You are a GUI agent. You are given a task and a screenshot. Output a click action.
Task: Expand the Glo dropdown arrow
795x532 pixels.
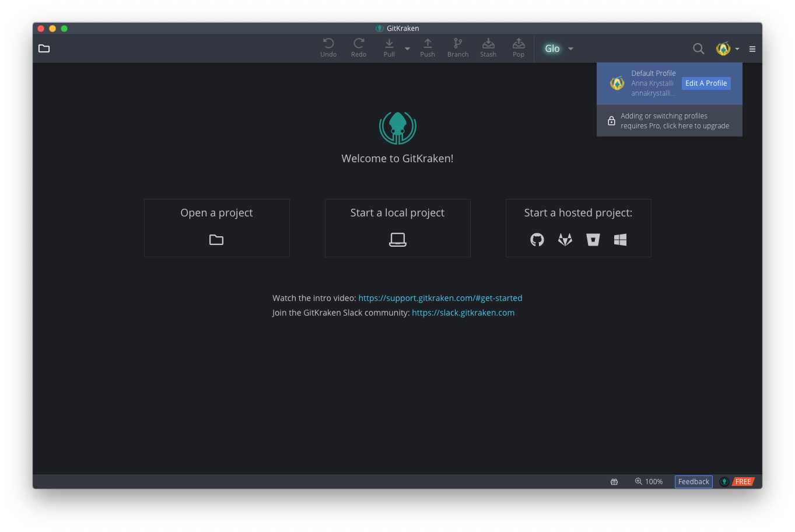(570, 49)
